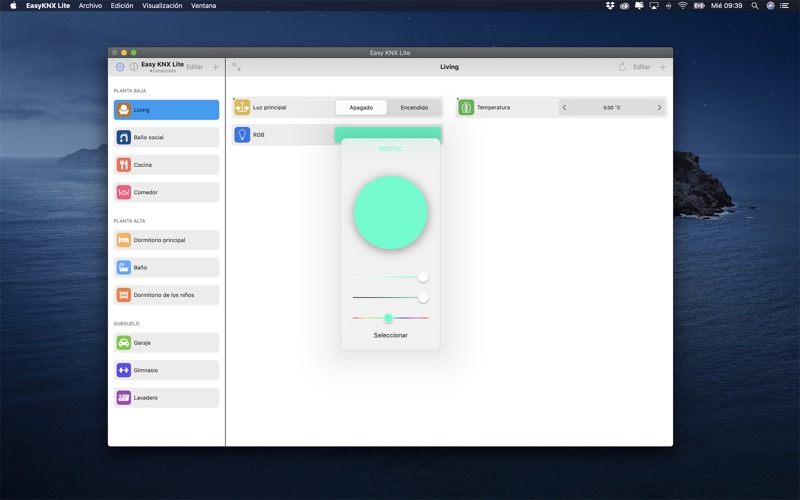Screen dimensions: 800x500
Task: Open Wi-Fi status in the menu bar
Action: coord(683,6)
